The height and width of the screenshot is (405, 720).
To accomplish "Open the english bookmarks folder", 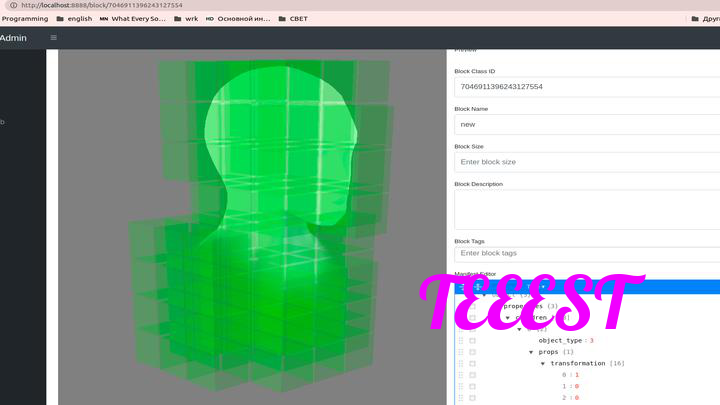I will pos(74,19).
